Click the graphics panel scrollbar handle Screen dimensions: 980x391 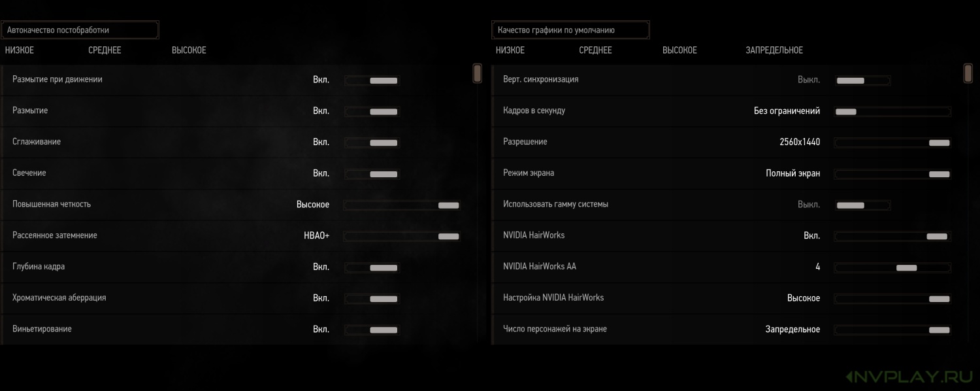[x=968, y=73]
